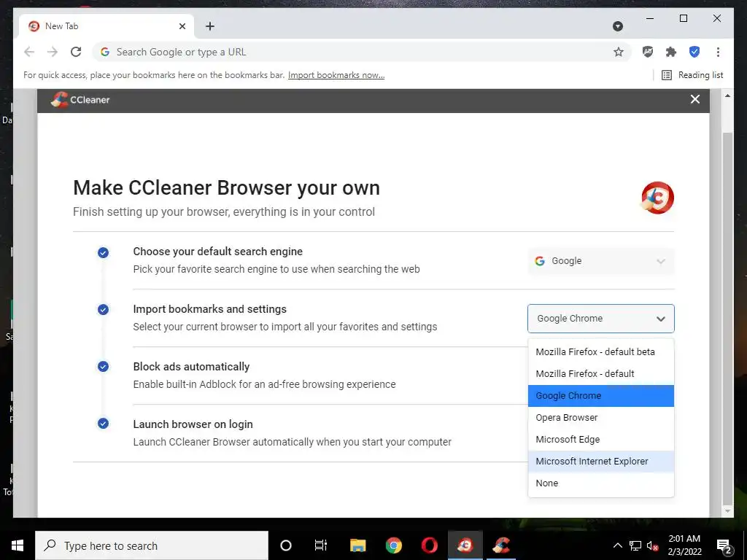Viewport: 747px width, 560px height.
Task: Select Google Chrome in the list
Action: 601,396
